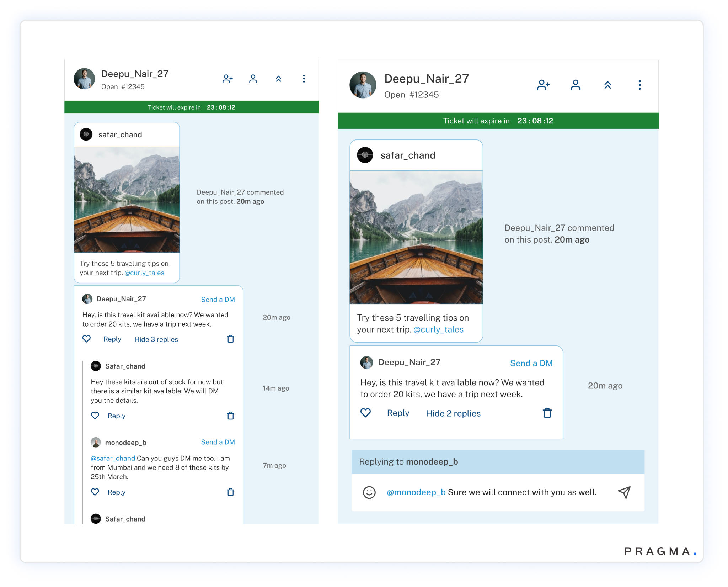
Task: Collapse right panel with double chevron icon
Action: (x=608, y=85)
